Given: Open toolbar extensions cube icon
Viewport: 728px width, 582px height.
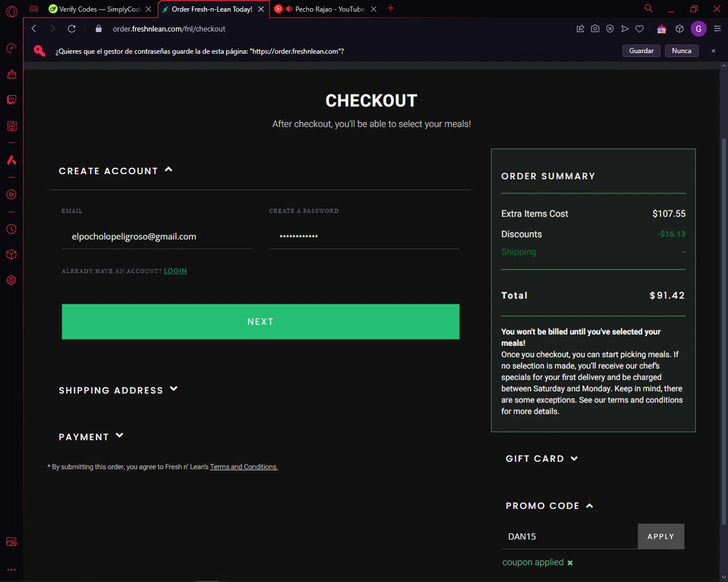Looking at the screenshot, I should coord(679,29).
